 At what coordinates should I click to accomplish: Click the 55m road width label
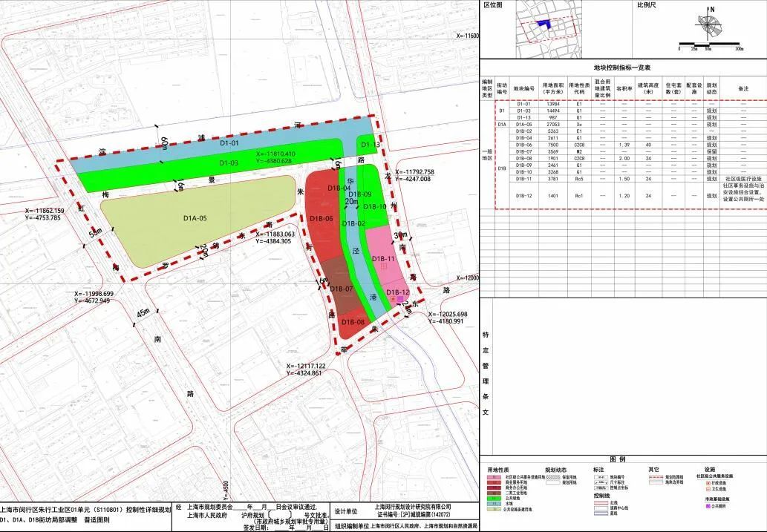pyautogui.click(x=95, y=233)
